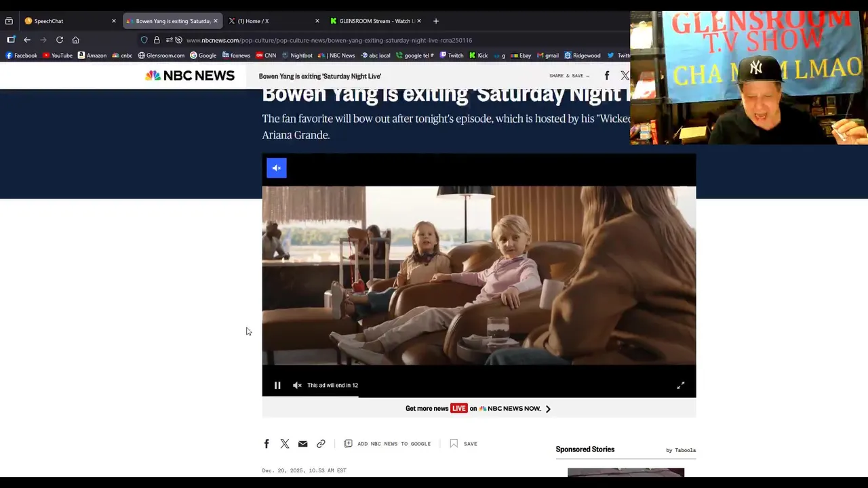
Task: Open site permissions icon in address bar
Action: click(169, 40)
